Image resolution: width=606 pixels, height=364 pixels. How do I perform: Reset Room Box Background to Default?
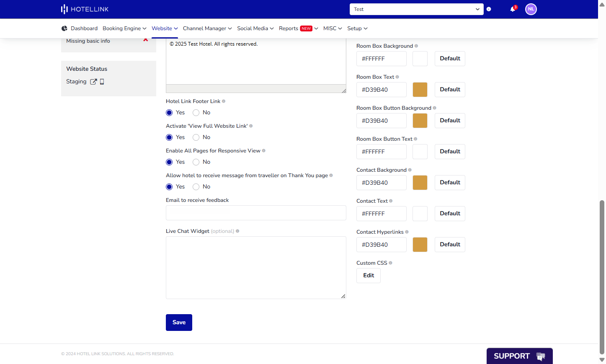click(x=450, y=59)
